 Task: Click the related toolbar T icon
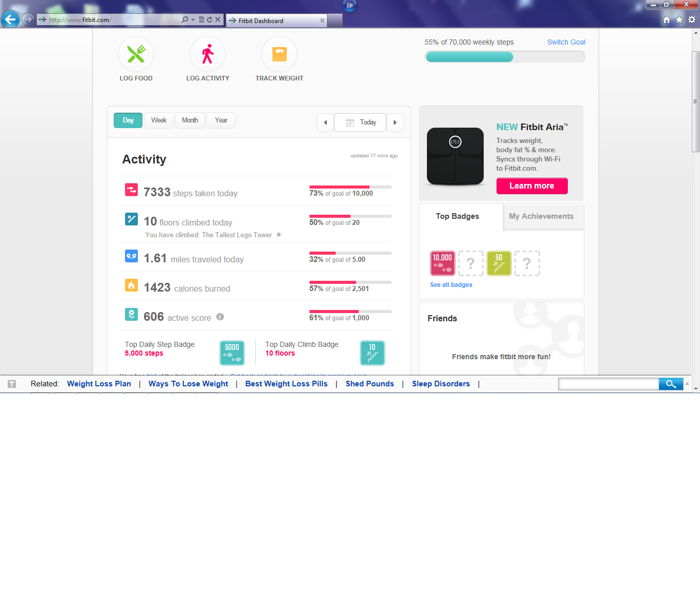[x=12, y=384]
